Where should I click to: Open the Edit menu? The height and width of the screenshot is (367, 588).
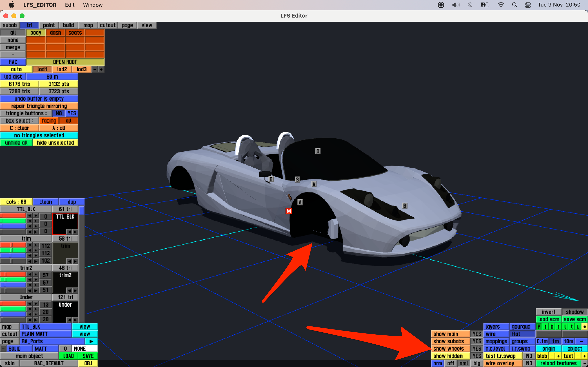pos(69,5)
